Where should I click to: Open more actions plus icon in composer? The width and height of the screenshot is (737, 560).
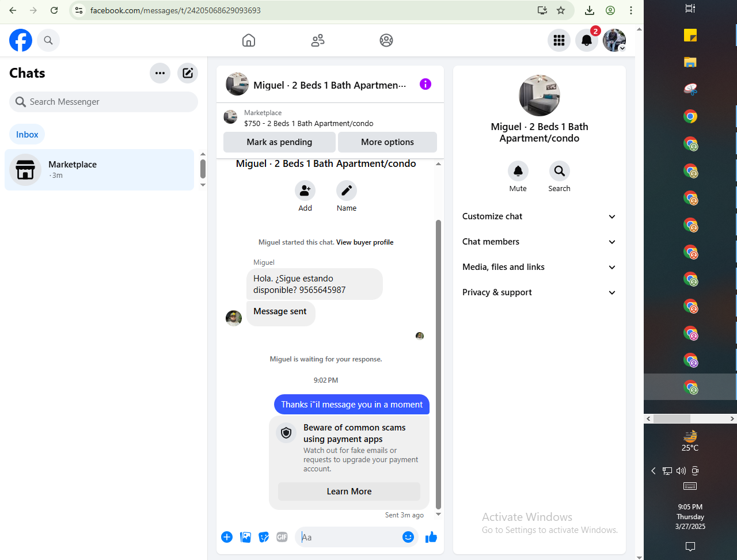[227, 537]
